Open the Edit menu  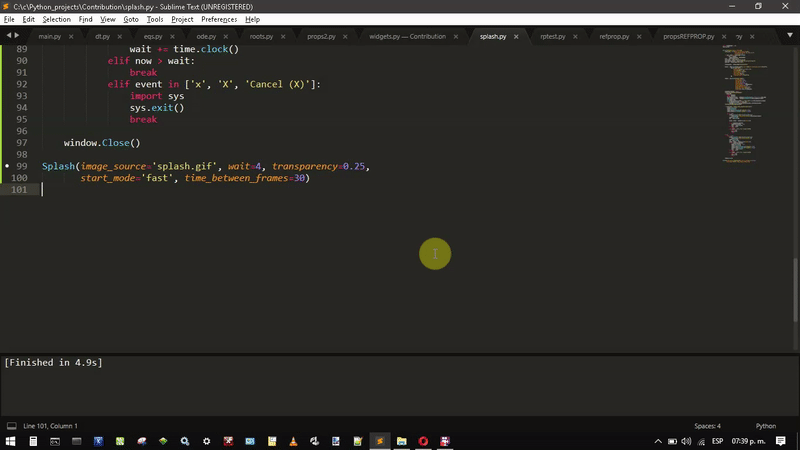29,19
